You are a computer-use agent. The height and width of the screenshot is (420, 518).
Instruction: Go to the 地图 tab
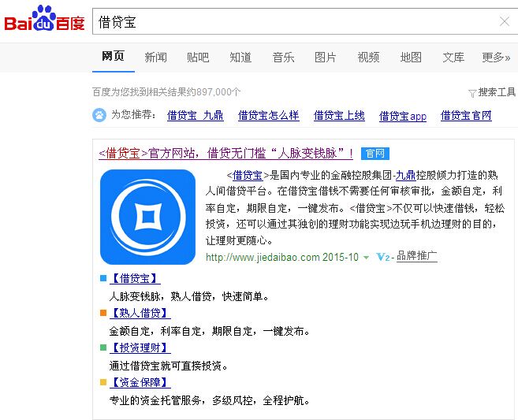[x=411, y=57]
